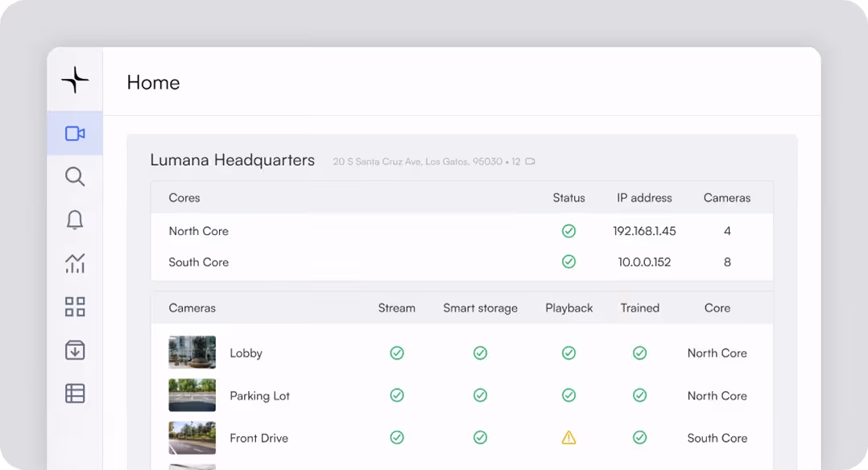The width and height of the screenshot is (868, 470).
Task: Click Front Drive's South Core assignment
Action: pyautogui.click(x=717, y=439)
